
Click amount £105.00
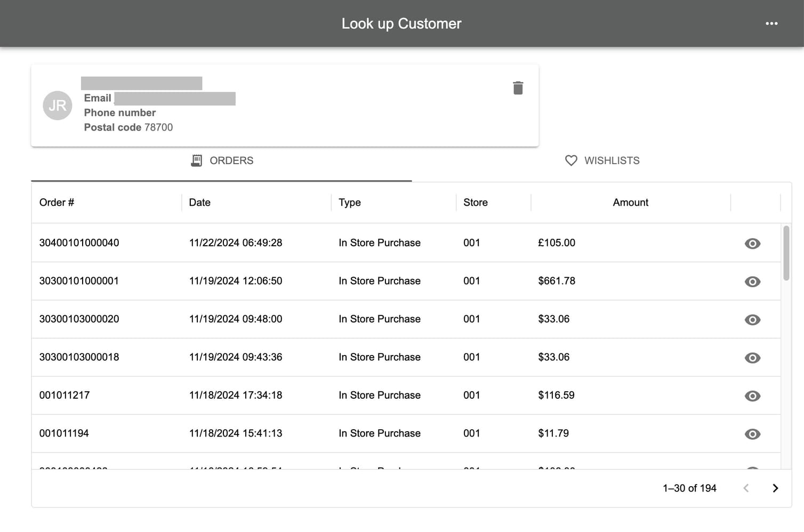point(557,243)
